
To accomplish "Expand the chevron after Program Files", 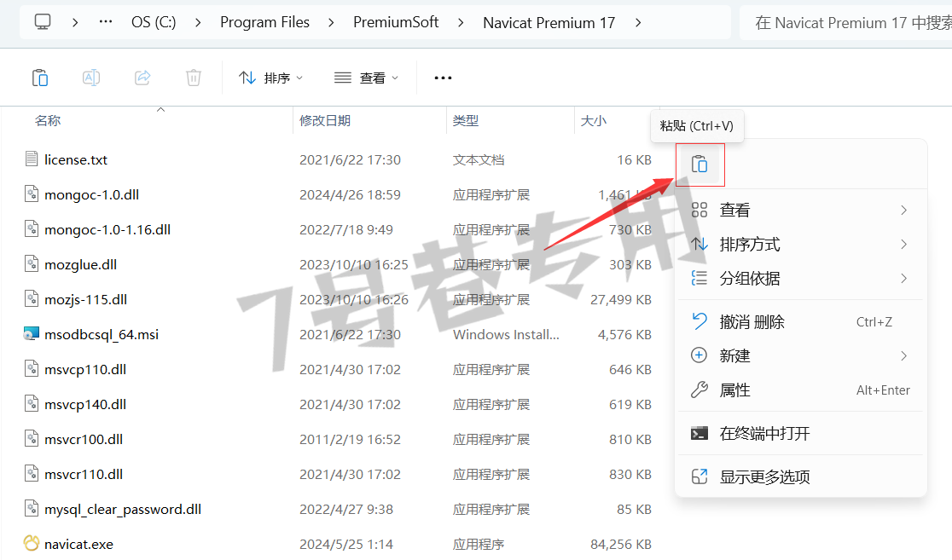I will coord(332,22).
